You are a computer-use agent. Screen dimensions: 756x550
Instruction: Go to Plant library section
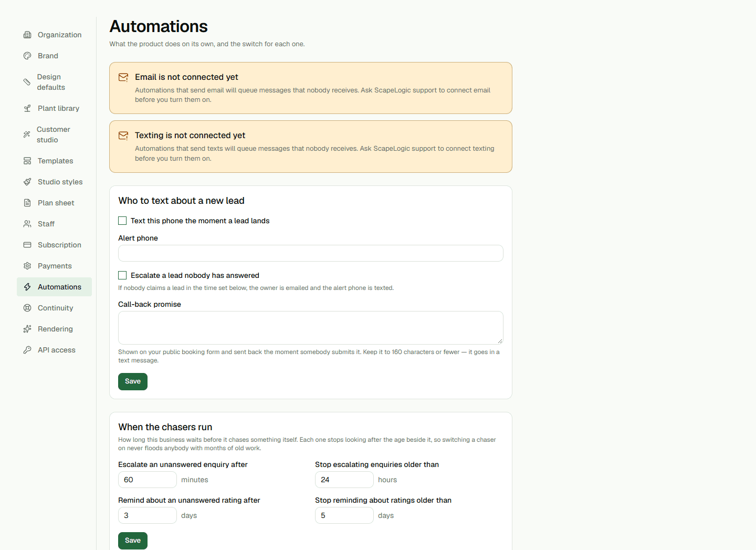(x=54, y=108)
